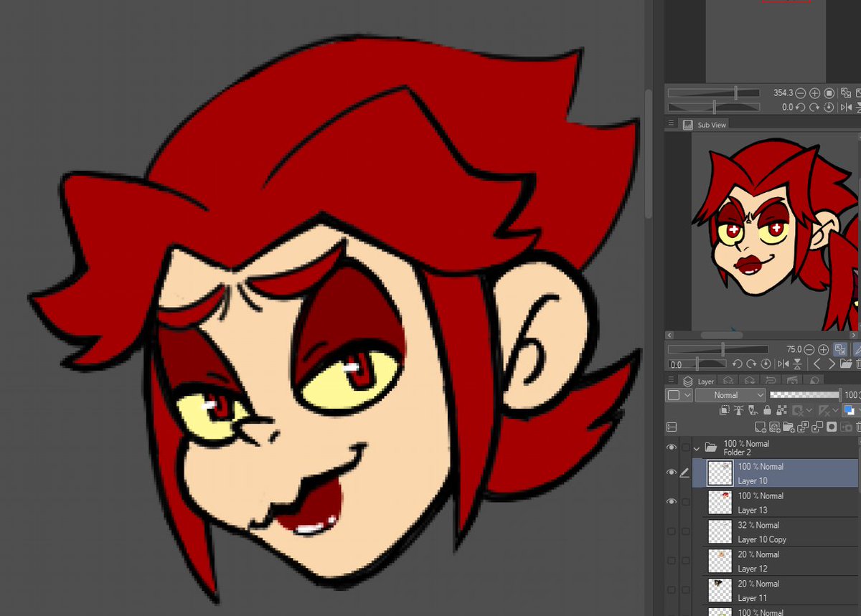Create new layer folder
The width and height of the screenshot is (861, 616).
pos(789,427)
